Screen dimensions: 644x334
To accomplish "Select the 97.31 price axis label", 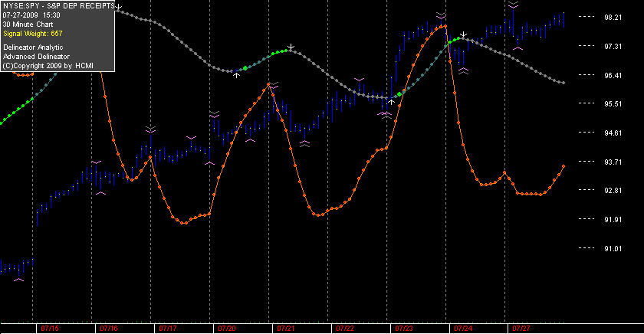I will click(613, 47).
